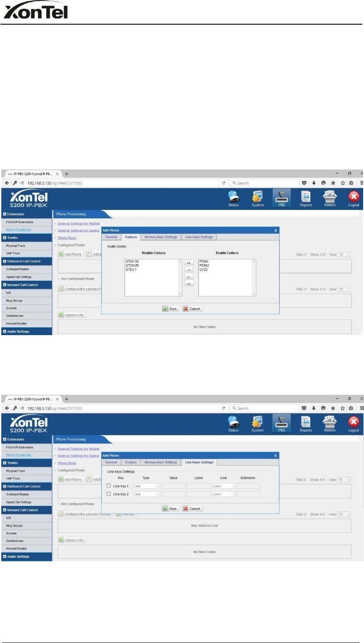Click Extension field for Line Key 1
This screenshot has width=364, height=643.
248,486
